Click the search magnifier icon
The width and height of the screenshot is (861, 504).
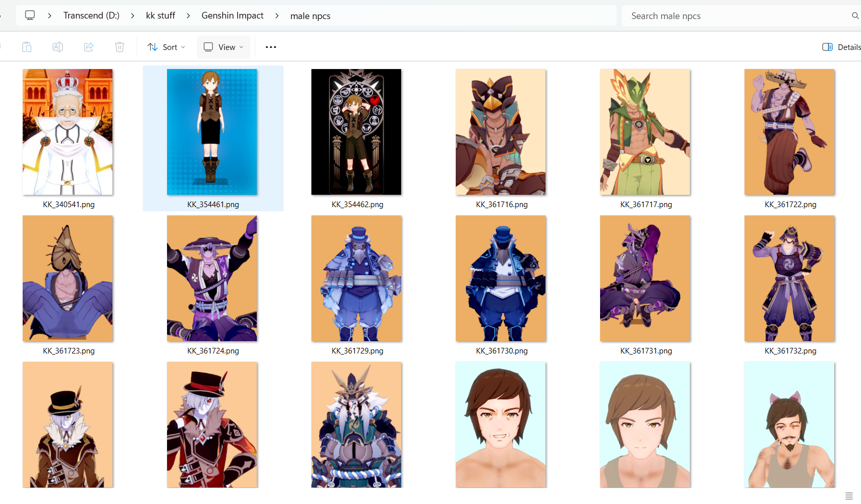pos(855,16)
